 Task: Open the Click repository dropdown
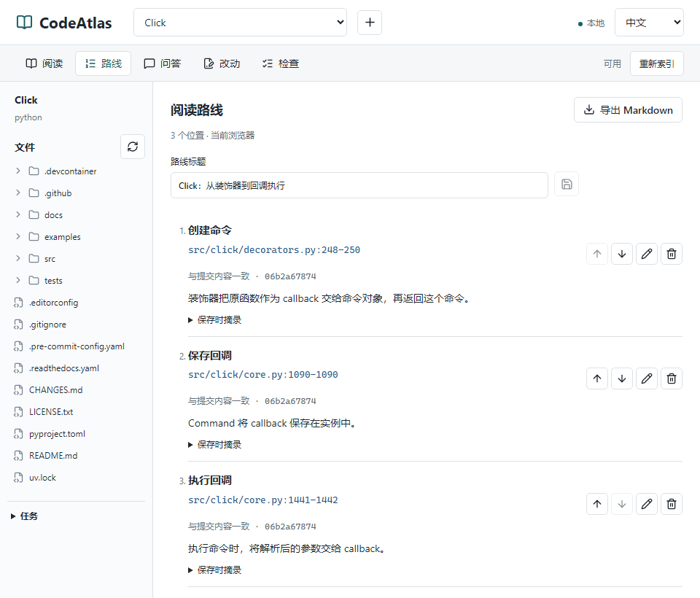tap(240, 23)
